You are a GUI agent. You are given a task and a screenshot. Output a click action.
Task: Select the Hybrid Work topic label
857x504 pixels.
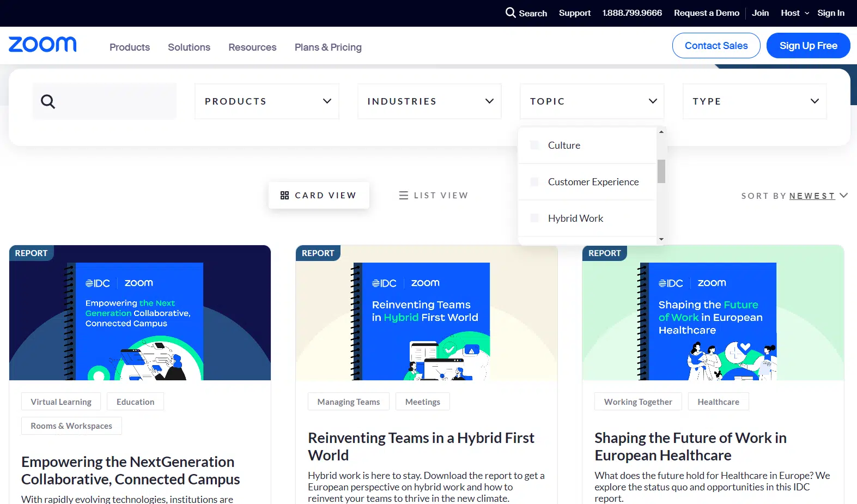coord(575,218)
